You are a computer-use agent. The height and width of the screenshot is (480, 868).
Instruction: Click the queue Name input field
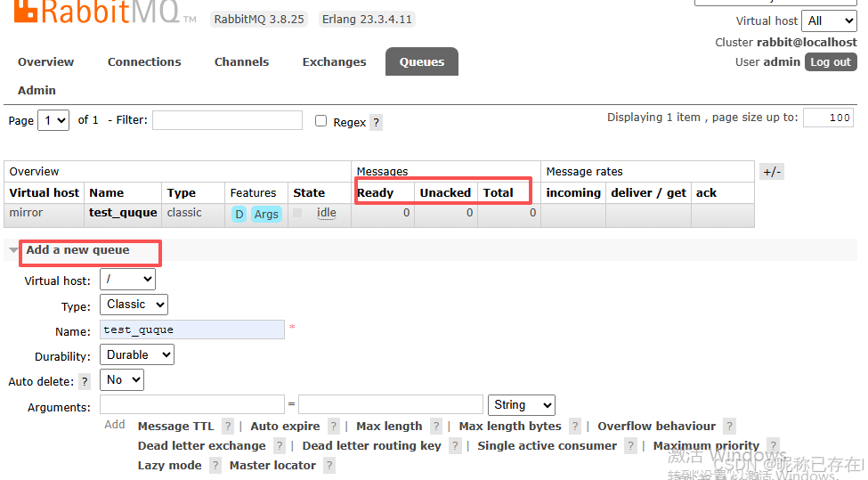click(x=192, y=329)
